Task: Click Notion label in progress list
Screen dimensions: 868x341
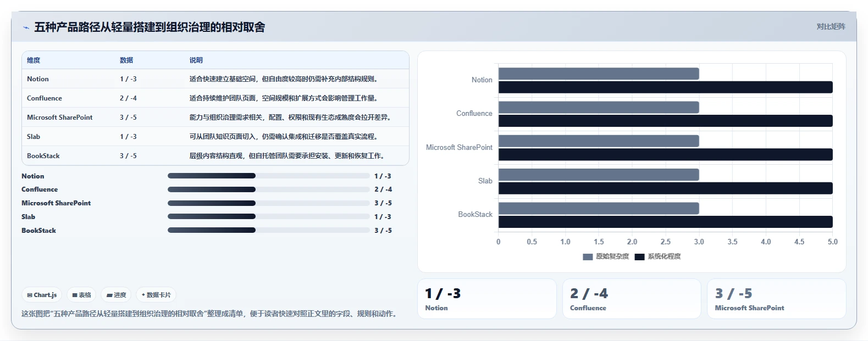Action: (33, 176)
